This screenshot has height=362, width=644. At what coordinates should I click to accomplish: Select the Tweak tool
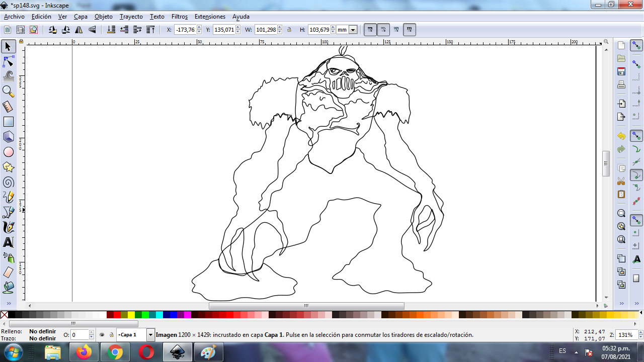tap(8, 76)
